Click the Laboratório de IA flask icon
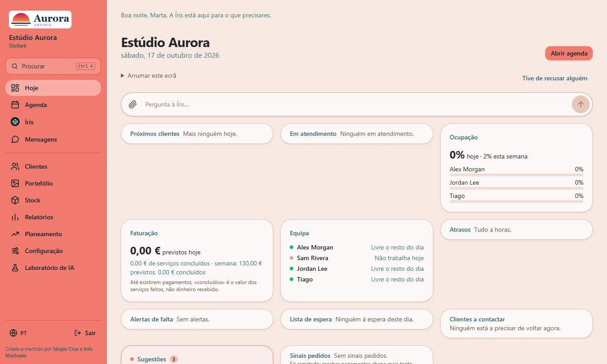 [x=15, y=268]
